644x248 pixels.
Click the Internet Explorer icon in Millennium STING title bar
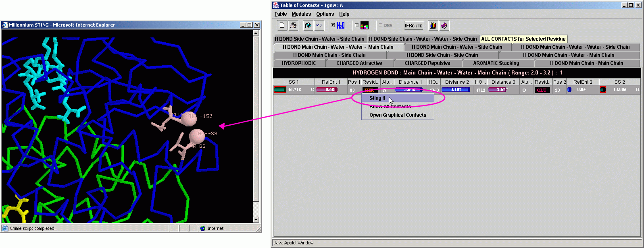point(5,25)
